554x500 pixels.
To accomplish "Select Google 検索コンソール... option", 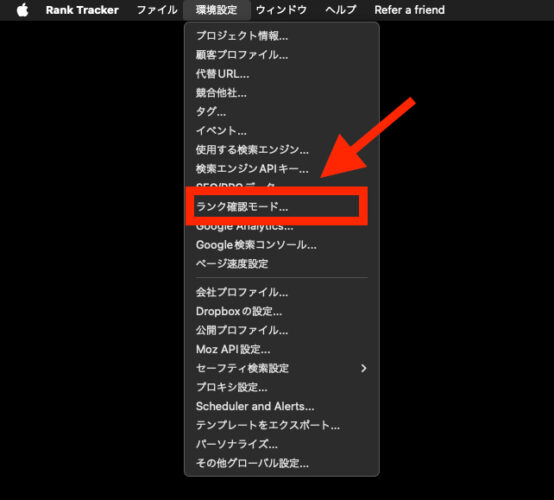I will pos(282,245).
